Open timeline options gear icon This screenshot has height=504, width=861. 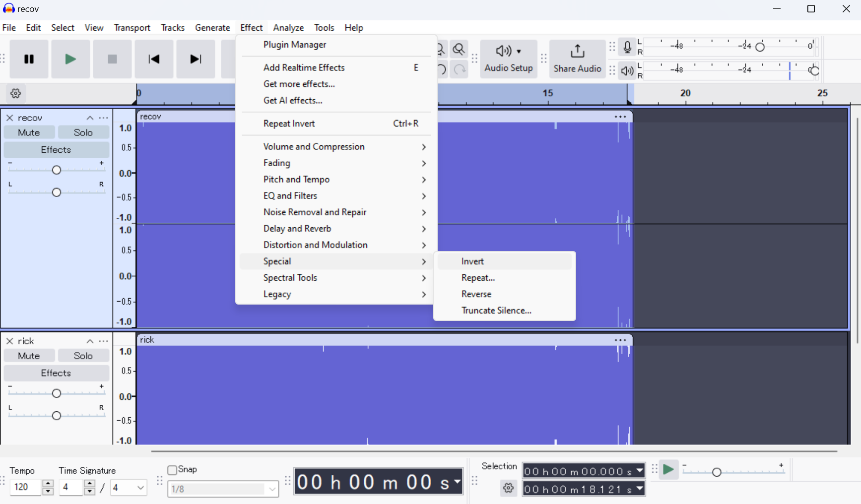[16, 94]
